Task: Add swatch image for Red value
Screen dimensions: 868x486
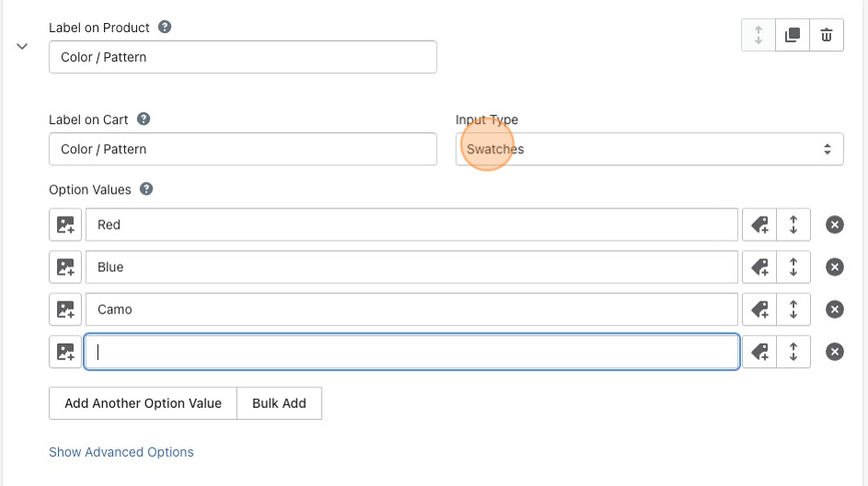Action: point(65,225)
